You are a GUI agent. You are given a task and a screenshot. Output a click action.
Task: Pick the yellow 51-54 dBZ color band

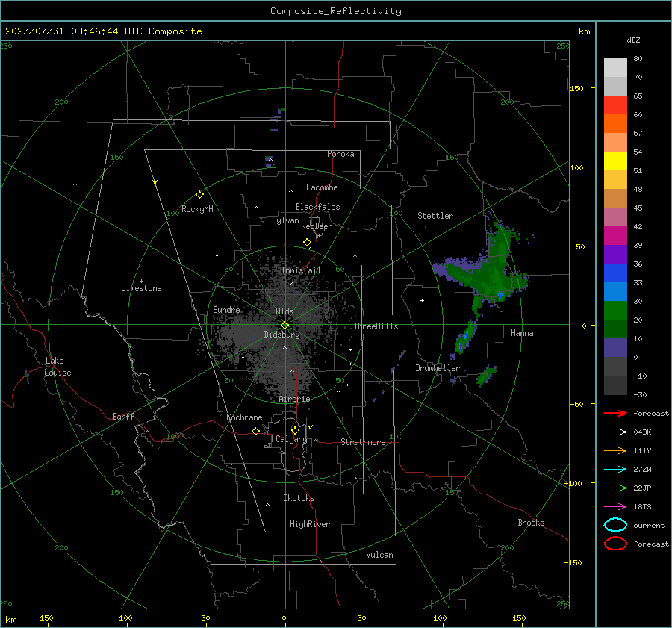(x=615, y=161)
